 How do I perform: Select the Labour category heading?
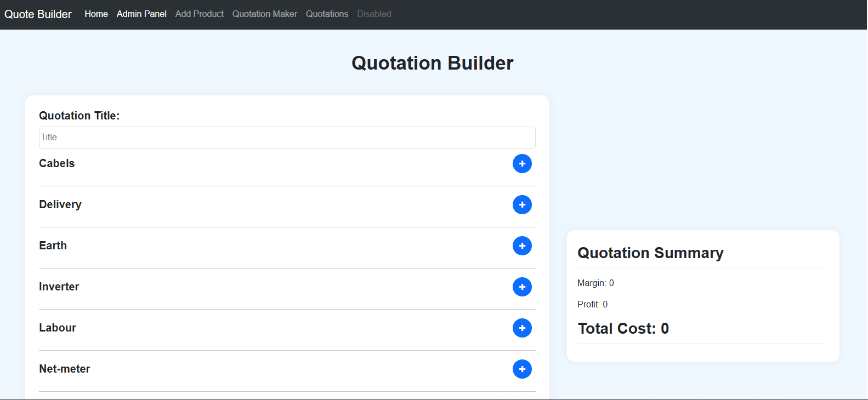coord(58,328)
